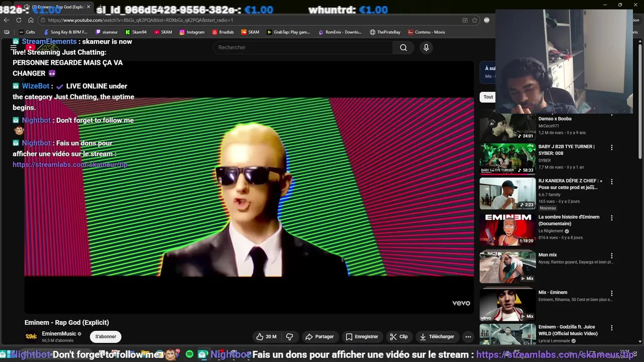Open options for La sombre histoire d'Eminem
Screen dimensions: 644x362
(612, 218)
